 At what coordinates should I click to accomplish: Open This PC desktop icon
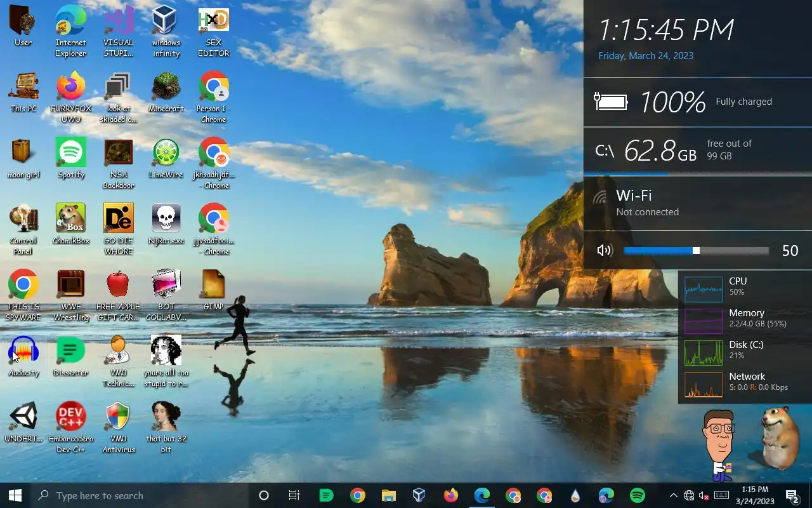[x=23, y=91]
